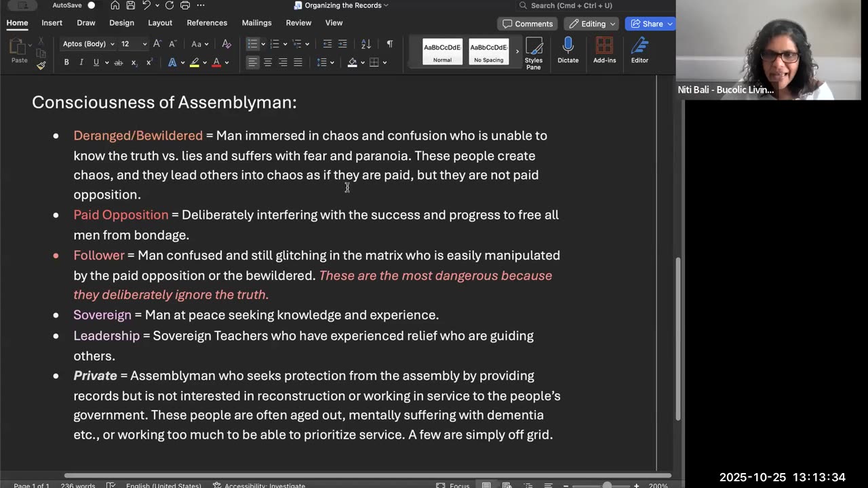Open the numbered list dropdown

[284, 44]
